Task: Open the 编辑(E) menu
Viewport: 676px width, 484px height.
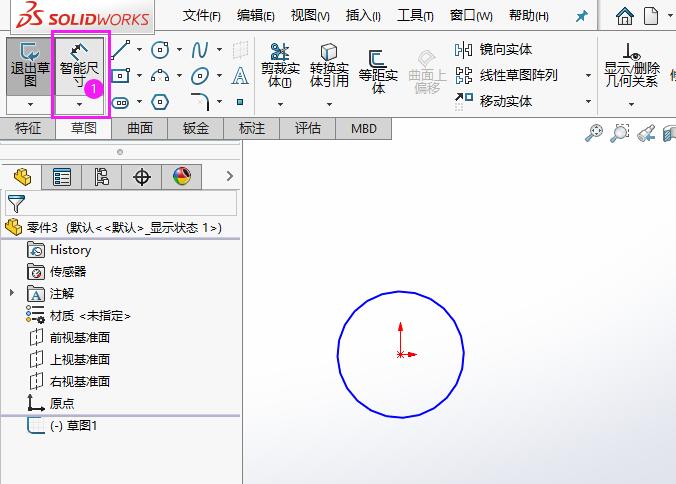Action: pyautogui.click(x=256, y=16)
